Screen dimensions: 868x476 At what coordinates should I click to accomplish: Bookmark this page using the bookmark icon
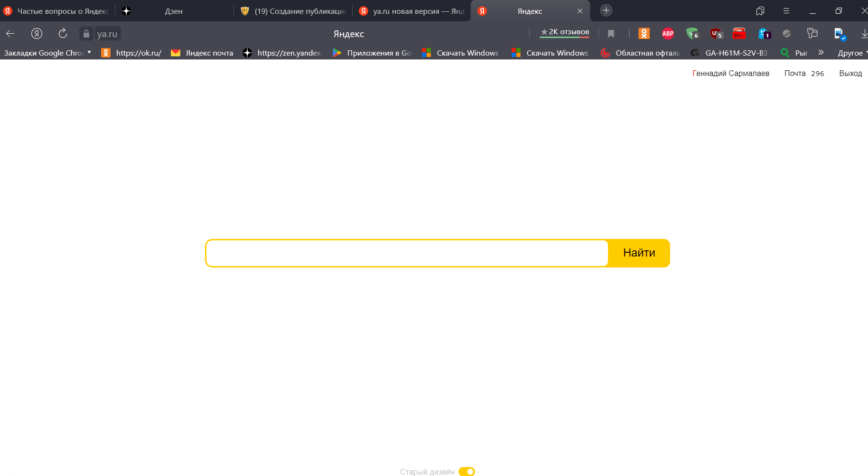point(611,33)
